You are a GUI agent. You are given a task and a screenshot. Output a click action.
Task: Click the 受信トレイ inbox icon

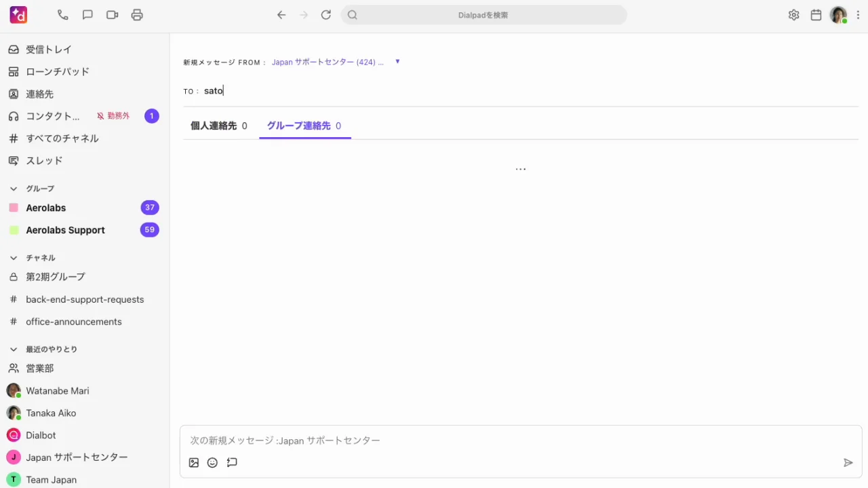(x=13, y=50)
